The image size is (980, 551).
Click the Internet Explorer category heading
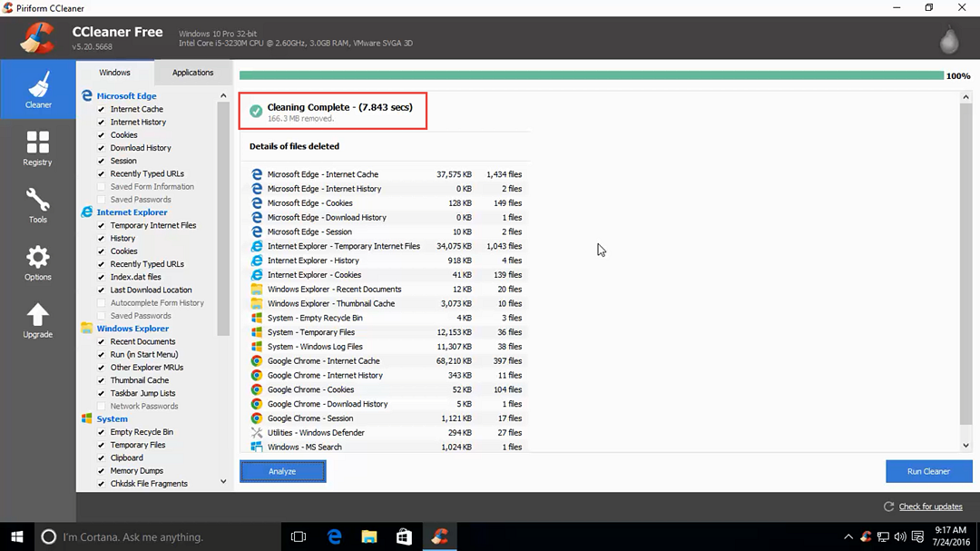point(132,212)
